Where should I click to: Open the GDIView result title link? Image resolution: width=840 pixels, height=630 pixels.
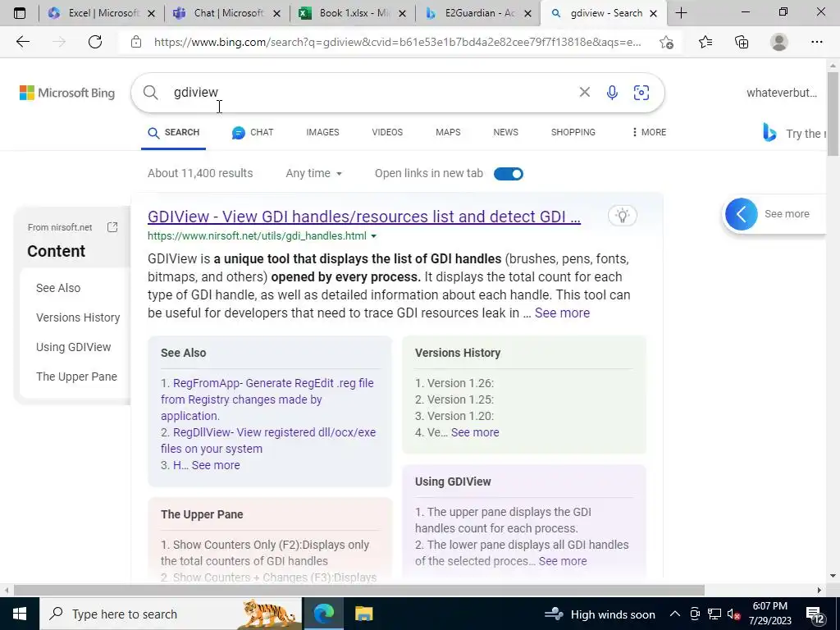coord(363,217)
